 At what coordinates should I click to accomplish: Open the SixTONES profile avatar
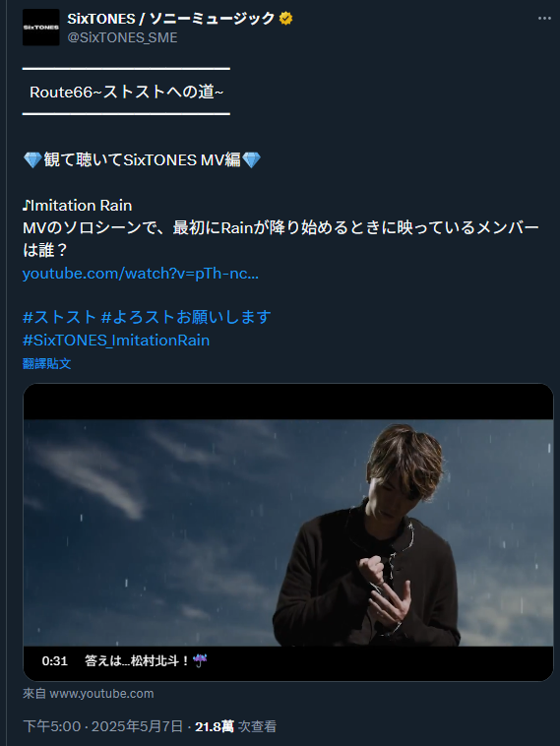coord(41,28)
